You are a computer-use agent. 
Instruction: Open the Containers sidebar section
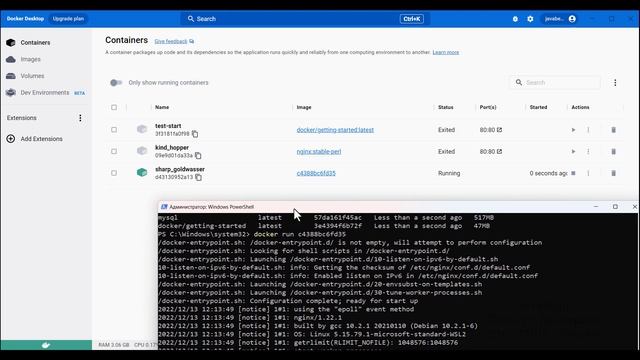click(36, 42)
